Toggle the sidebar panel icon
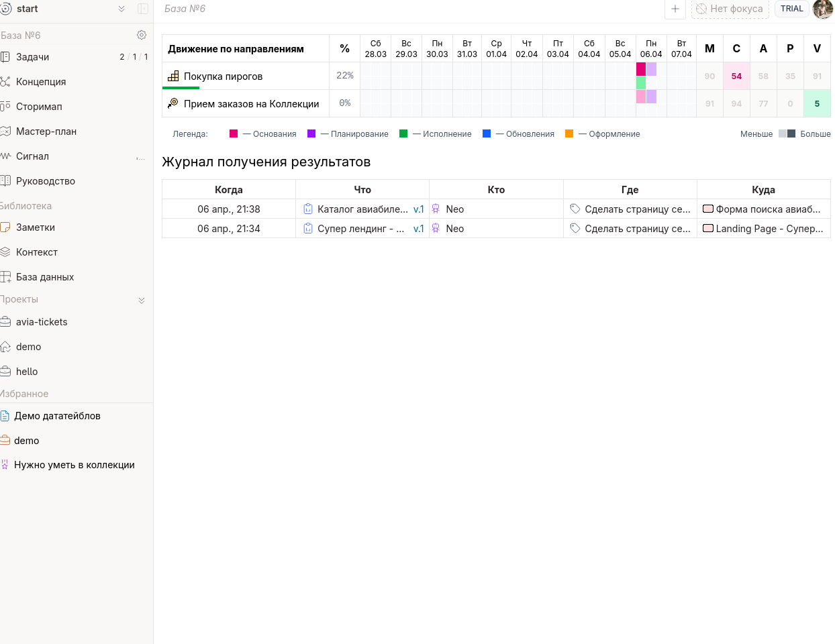835x644 pixels. [143, 9]
